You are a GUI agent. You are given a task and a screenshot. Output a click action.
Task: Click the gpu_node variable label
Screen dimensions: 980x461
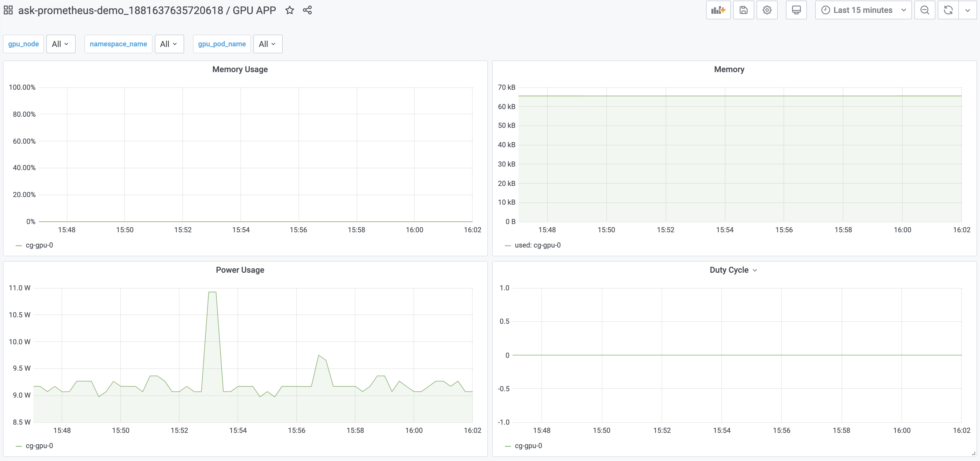pos(23,44)
